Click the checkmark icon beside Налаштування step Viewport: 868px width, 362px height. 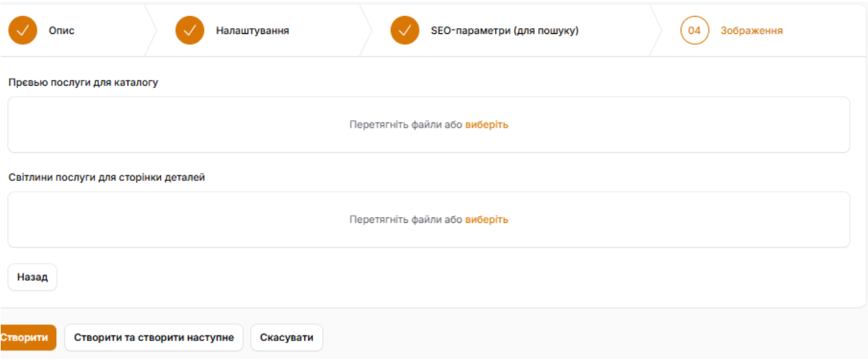coord(190,31)
